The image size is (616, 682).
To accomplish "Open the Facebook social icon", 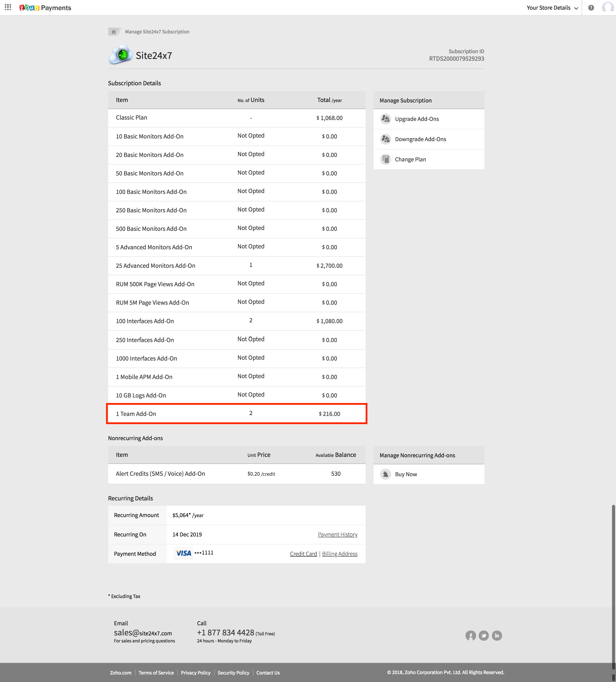I will [x=470, y=636].
